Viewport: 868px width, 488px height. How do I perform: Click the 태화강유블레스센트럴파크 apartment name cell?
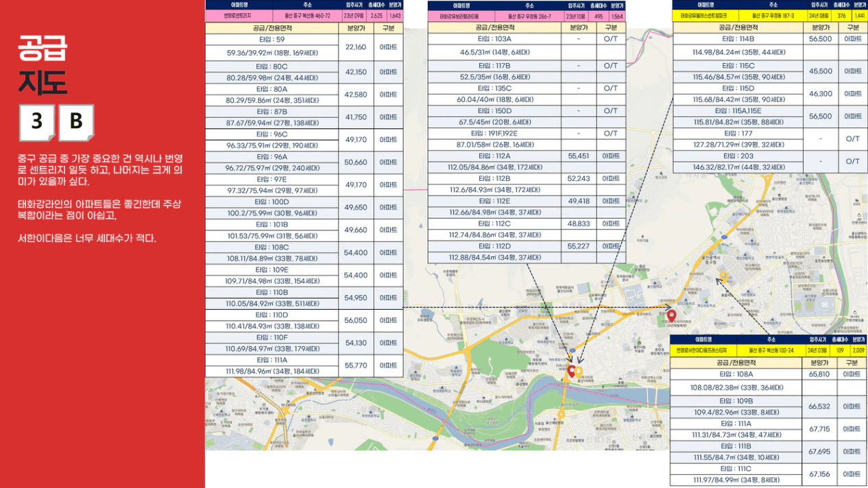pyautogui.click(x=706, y=15)
